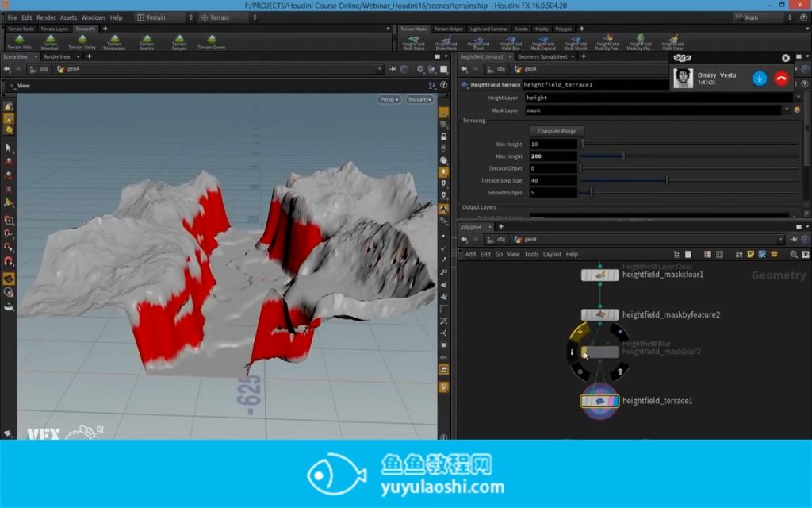Open network editor search (magnifier) icon
The width and height of the screenshot is (812, 508).
point(794,255)
